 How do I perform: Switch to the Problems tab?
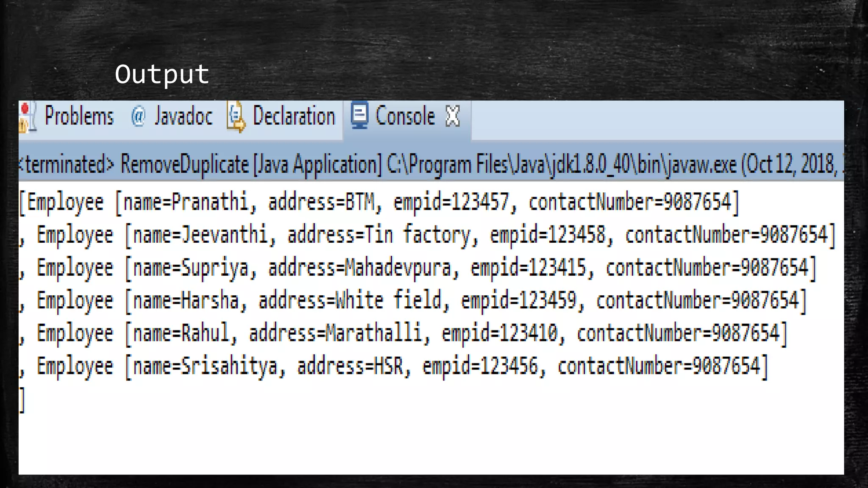(79, 116)
